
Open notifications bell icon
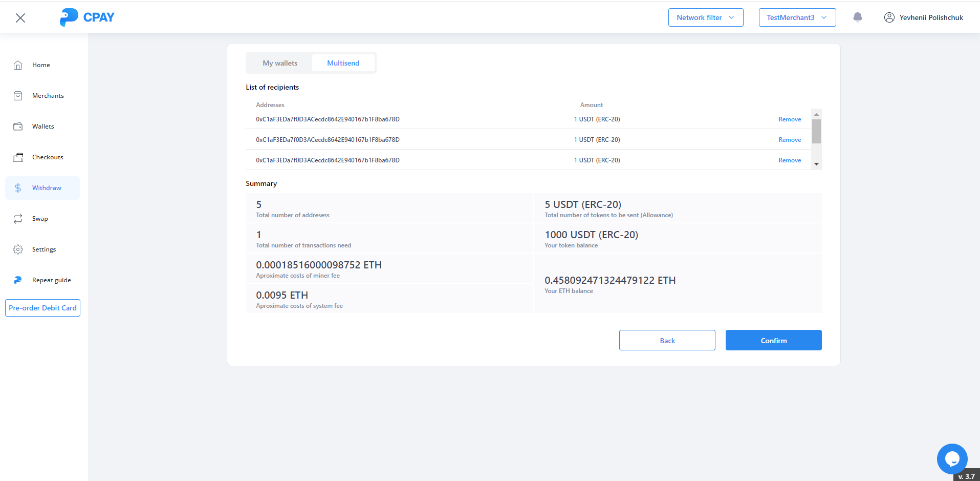pyautogui.click(x=858, y=17)
